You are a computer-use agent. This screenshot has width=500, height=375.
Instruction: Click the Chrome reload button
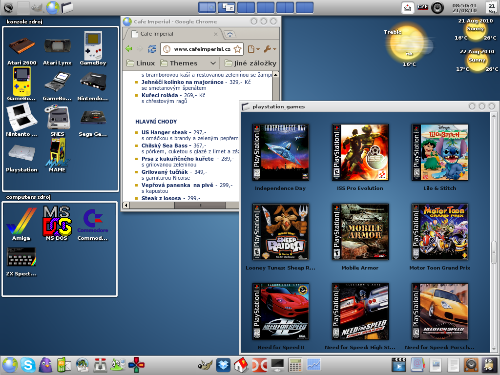pos(152,49)
